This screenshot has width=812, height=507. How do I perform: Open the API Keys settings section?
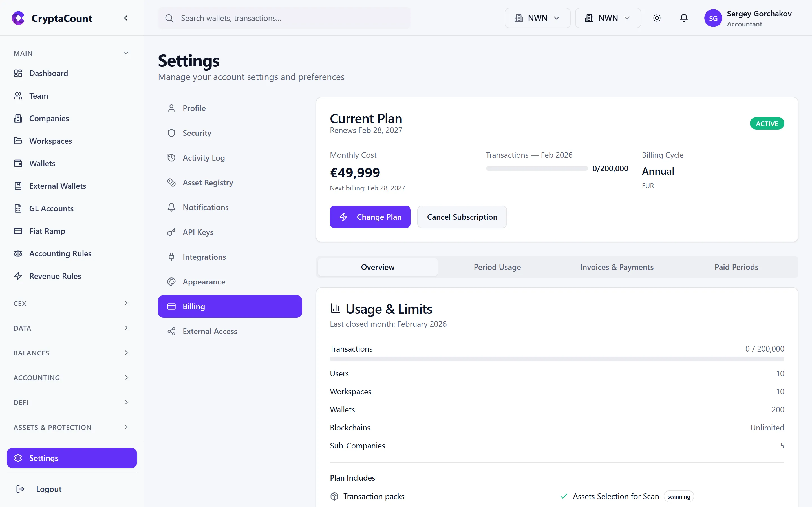198,232
